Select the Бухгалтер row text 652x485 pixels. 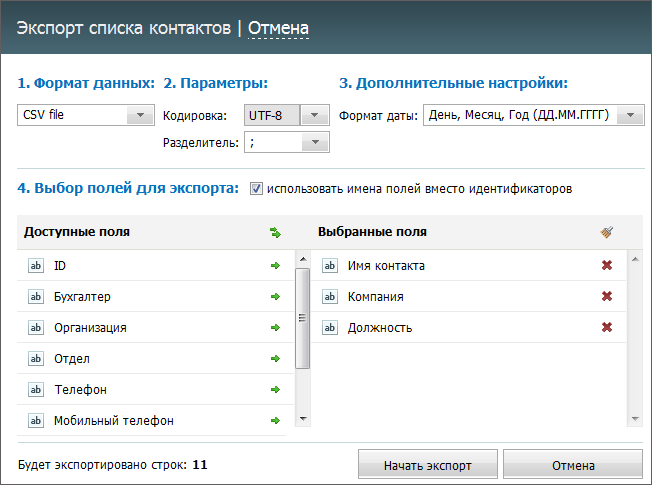coord(82,297)
